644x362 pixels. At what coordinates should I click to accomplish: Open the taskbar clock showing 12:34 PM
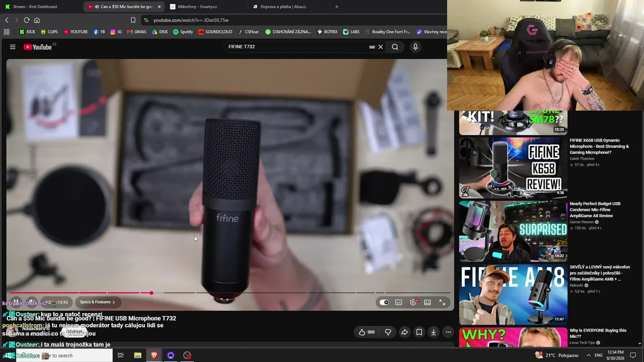click(x=616, y=355)
